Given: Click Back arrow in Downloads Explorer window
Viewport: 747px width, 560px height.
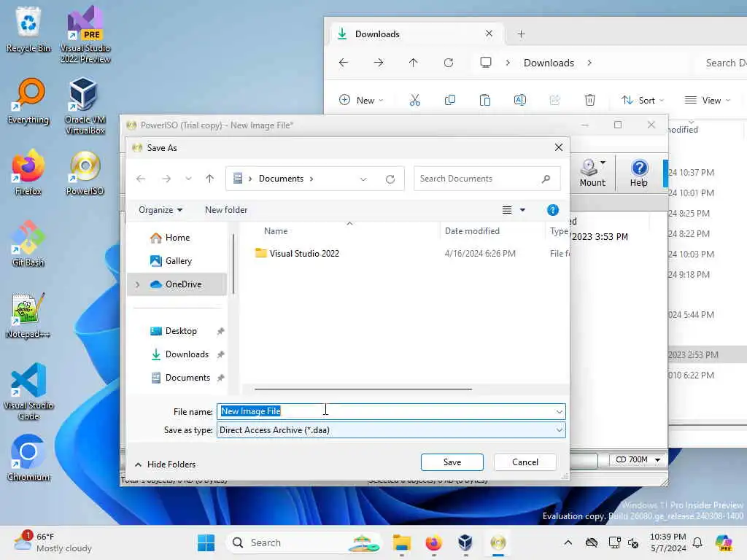Looking at the screenshot, I should click(344, 63).
